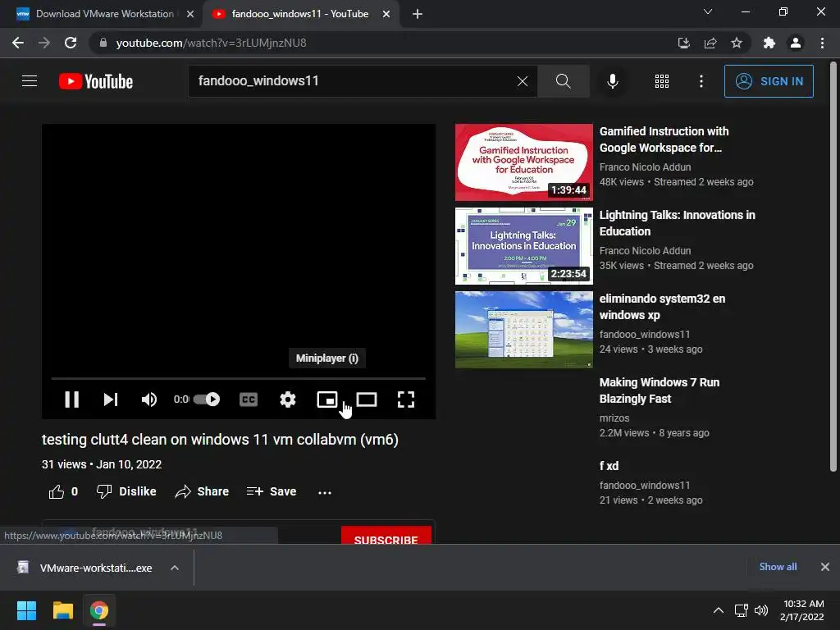Open more actions ellipsis under video

coord(325,492)
